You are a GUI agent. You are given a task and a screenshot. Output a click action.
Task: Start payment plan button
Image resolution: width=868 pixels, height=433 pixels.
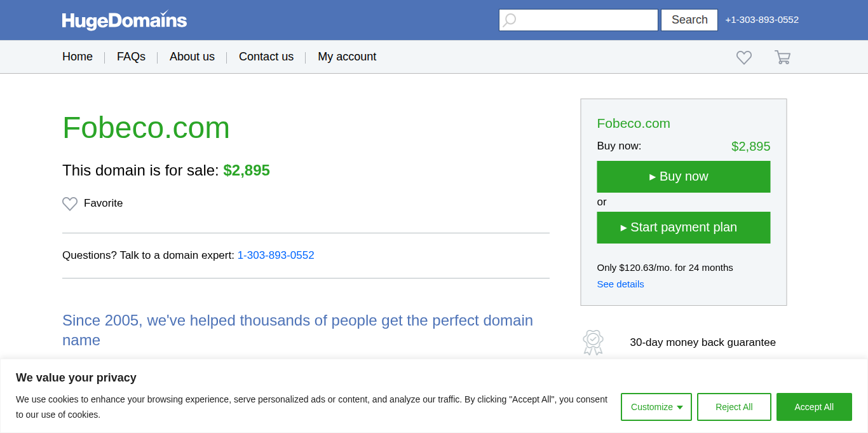click(683, 228)
